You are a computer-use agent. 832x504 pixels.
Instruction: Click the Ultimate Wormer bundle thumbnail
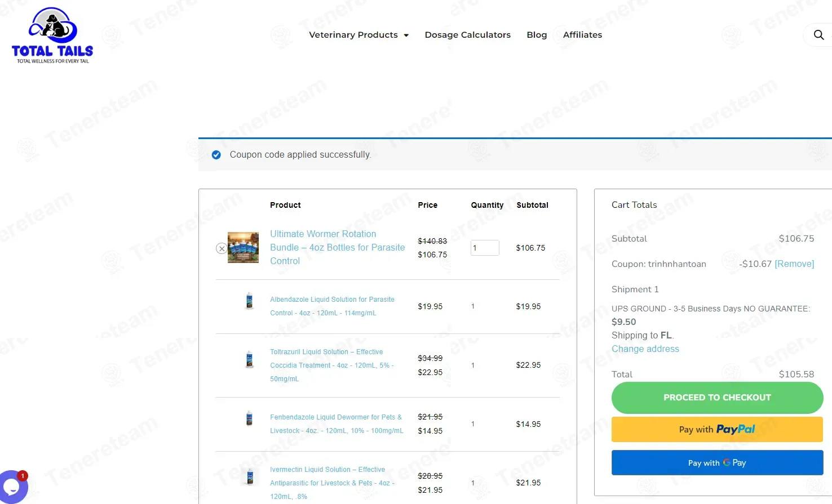243,248
